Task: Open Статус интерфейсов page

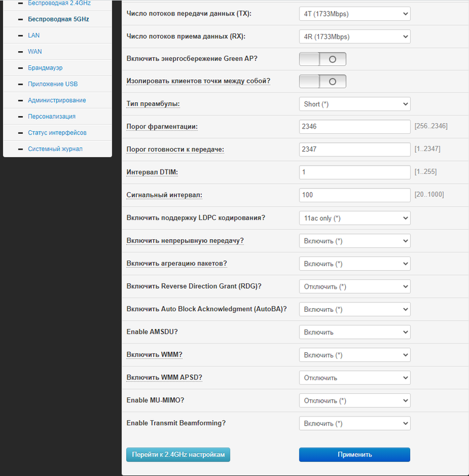Action: (x=57, y=133)
